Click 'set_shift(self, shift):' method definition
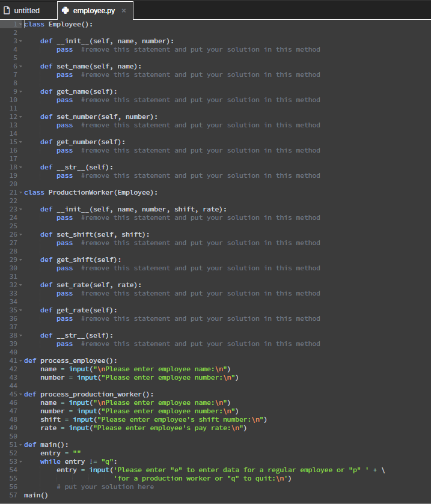431x504 pixels. coord(103,235)
